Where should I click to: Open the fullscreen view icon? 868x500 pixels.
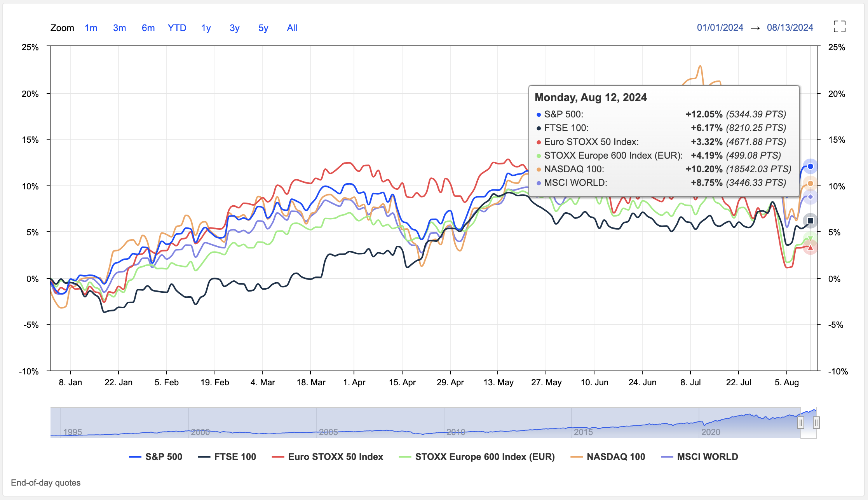839,27
